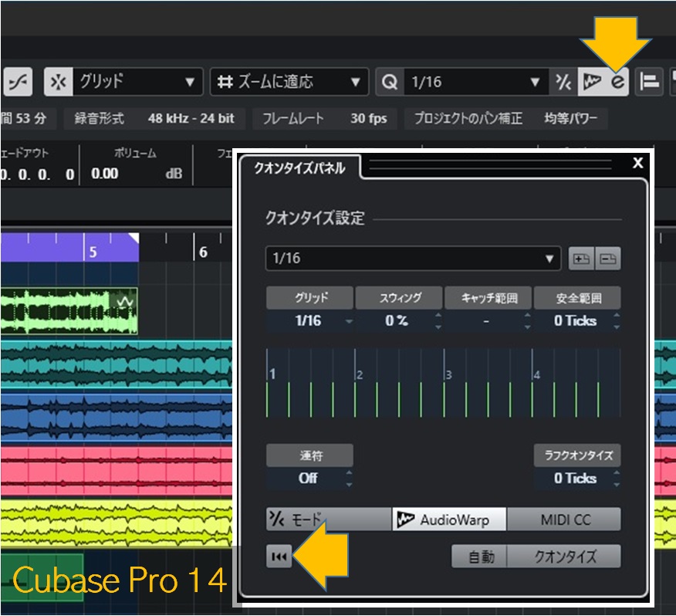The image size is (676, 616).
Task: Click the フレームレート label
Action: pos(293,118)
